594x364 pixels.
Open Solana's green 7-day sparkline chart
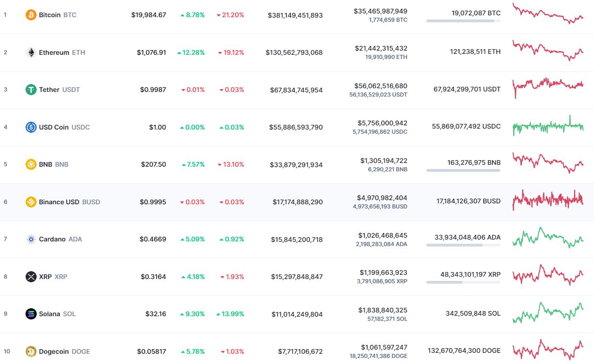tap(548, 312)
